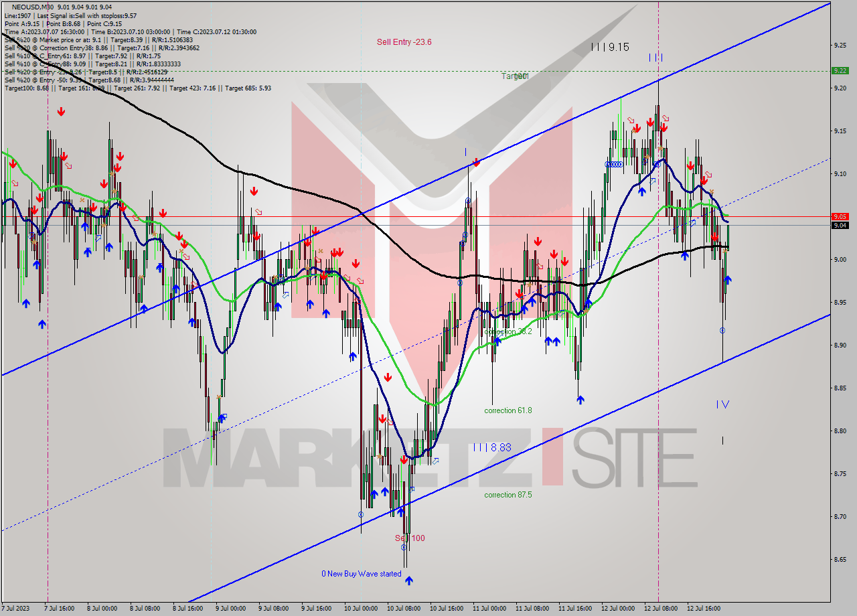
Task: Select the '7 Jul 2023' time axis label
Action: pyautogui.click(x=15, y=609)
